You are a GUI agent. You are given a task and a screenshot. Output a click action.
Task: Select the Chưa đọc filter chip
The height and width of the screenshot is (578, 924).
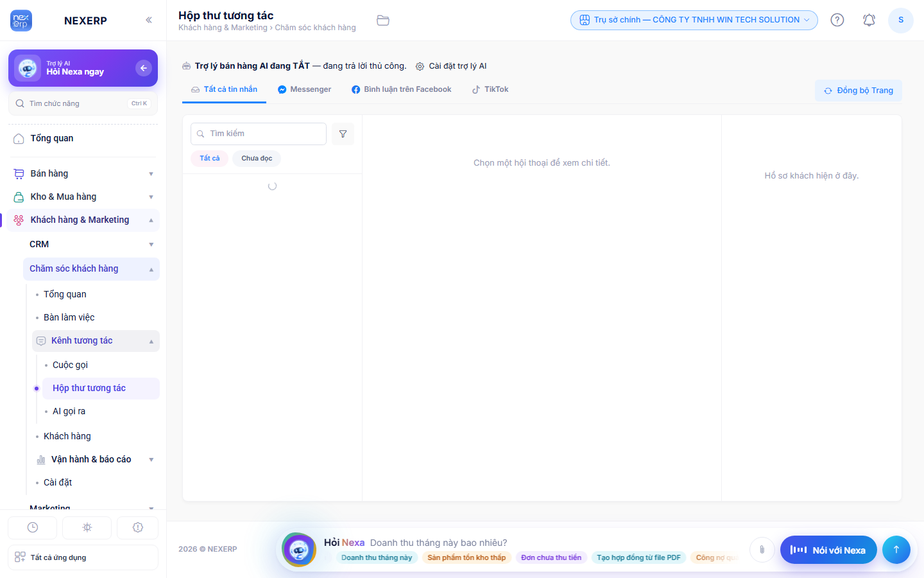[257, 159]
